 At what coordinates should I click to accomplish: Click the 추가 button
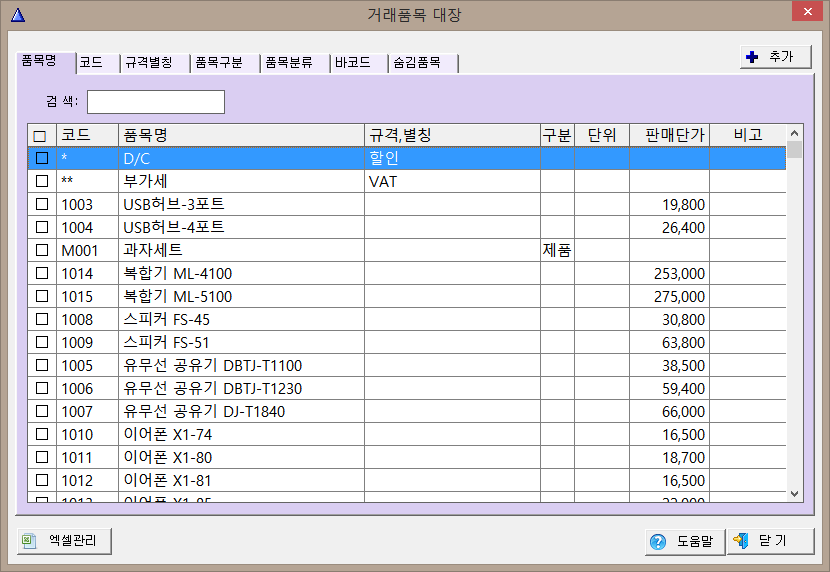pyautogui.click(x=775, y=57)
